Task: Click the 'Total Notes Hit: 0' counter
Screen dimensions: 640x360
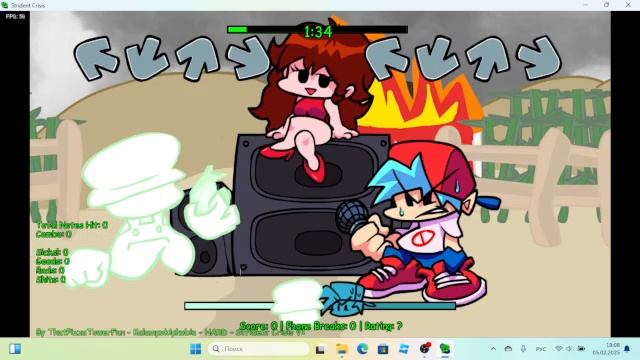Action: 72,225
